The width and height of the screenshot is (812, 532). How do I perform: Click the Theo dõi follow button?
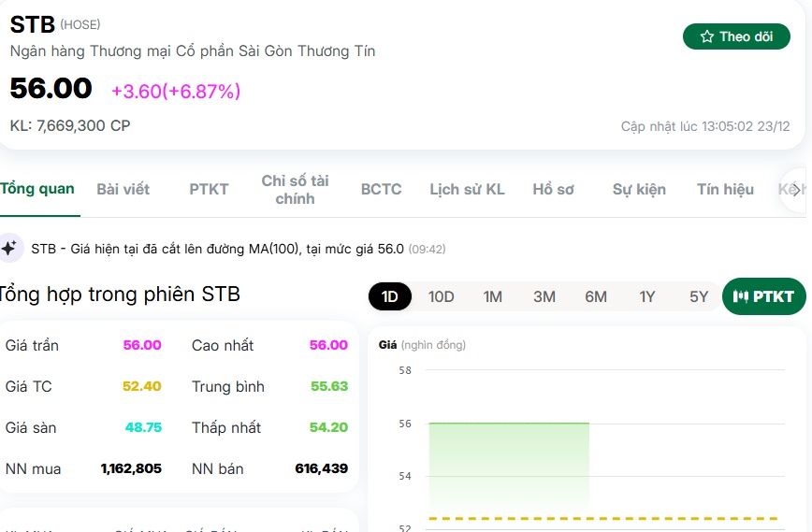pyautogui.click(x=736, y=36)
